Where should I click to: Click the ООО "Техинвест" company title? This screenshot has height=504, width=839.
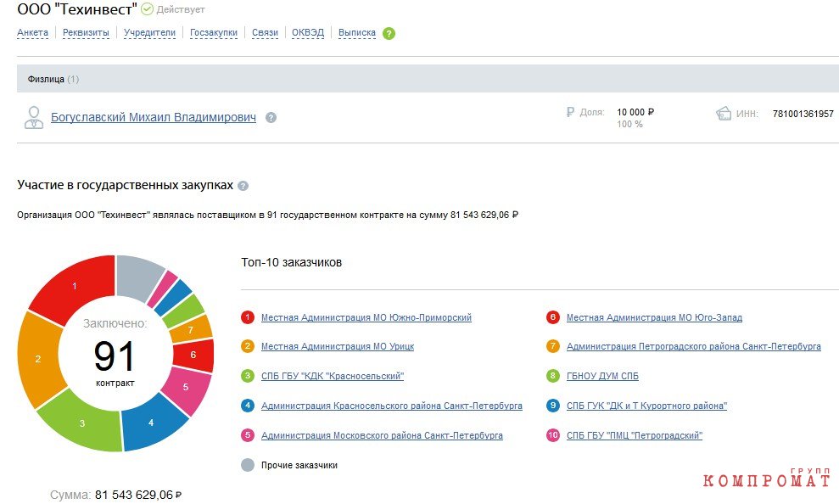pyautogui.click(x=77, y=9)
